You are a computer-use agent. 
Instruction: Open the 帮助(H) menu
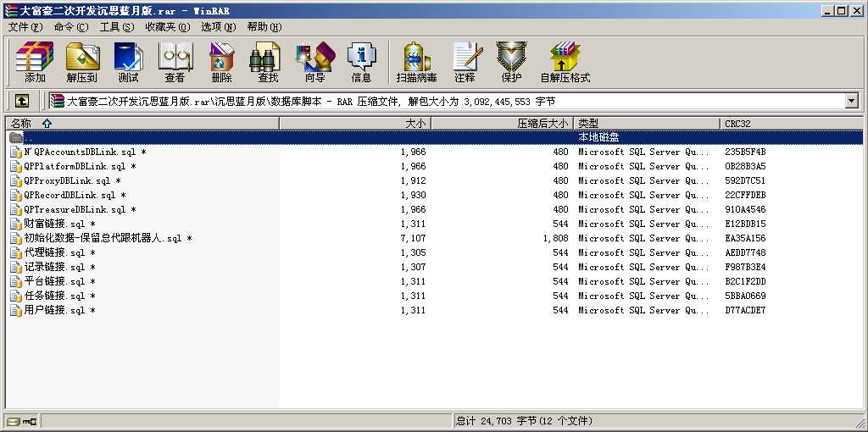[x=264, y=26]
